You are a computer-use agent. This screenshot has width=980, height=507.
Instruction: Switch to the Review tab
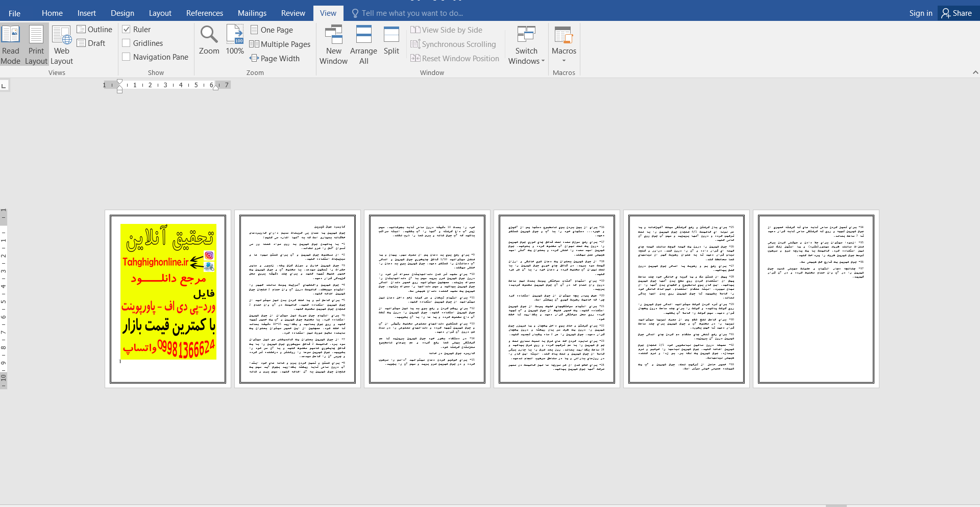(293, 13)
